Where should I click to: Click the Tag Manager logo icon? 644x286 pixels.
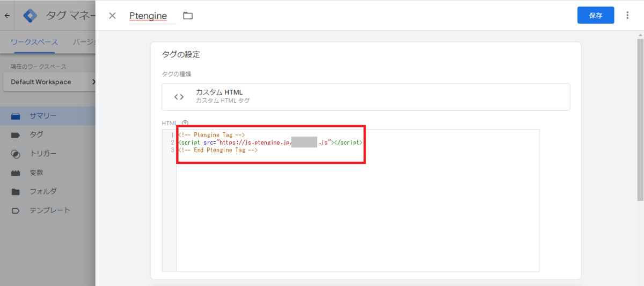[31, 16]
